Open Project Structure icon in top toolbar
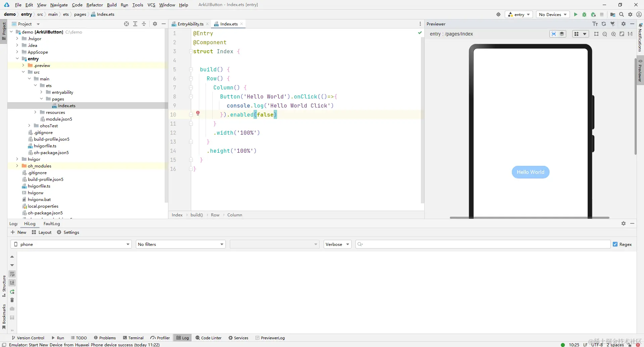This screenshot has width=644, height=347. tap(613, 14)
